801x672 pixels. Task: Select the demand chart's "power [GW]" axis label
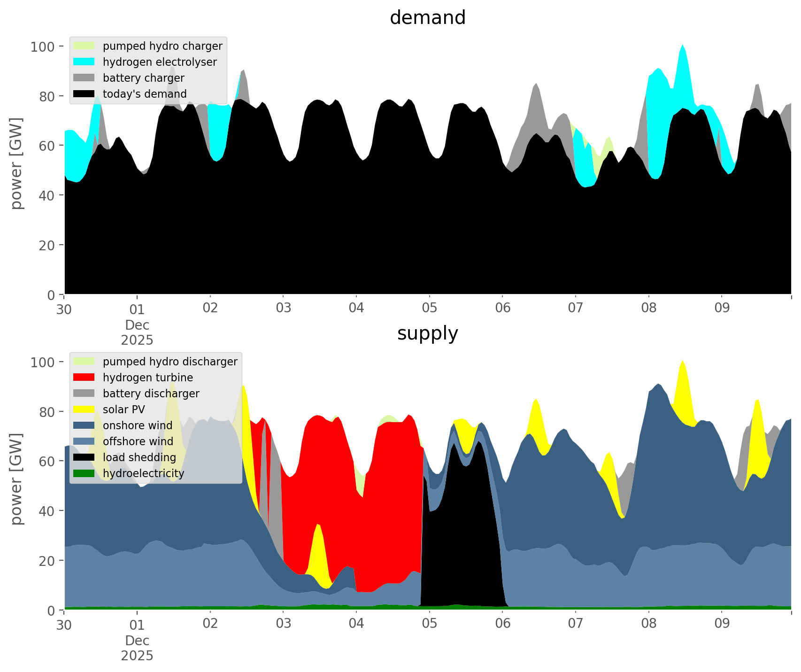click(16, 163)
